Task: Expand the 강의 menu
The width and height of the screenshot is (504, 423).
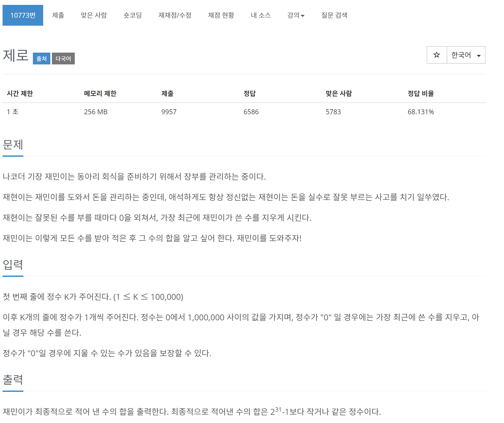Action: tap(295, 15)
